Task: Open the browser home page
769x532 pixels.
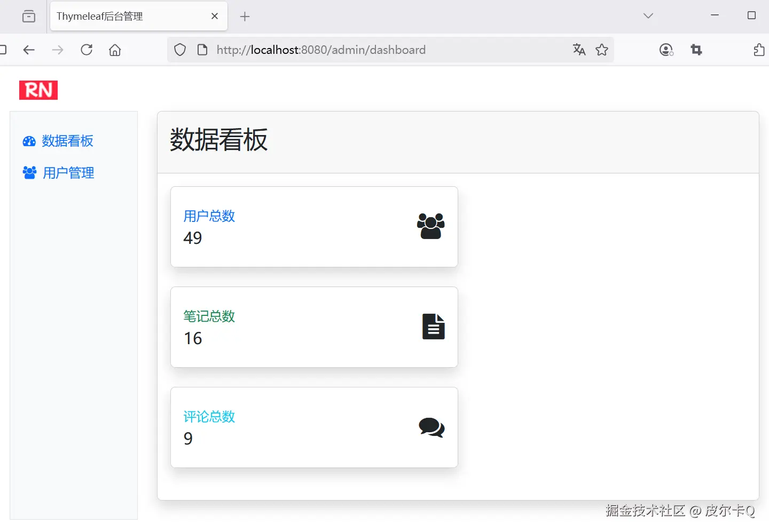Action: [x=115, y=50]
